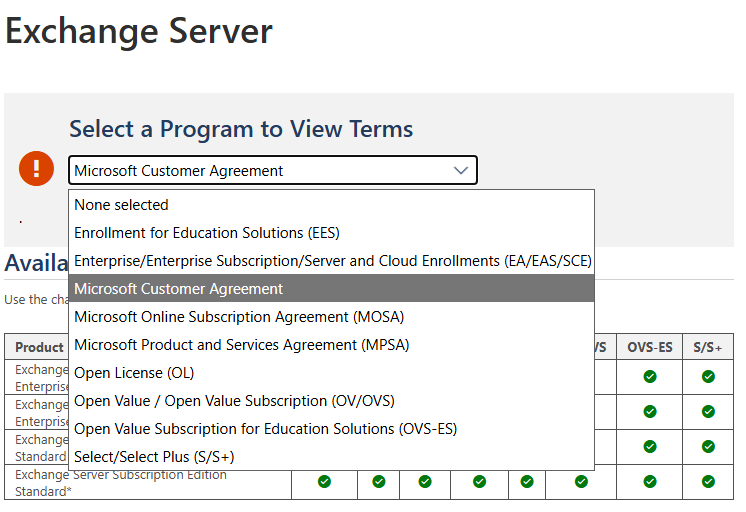Click the sixth green check in Subscription Edition Standard row
This screenshot has height=512, width=746.
coord(581,482)
